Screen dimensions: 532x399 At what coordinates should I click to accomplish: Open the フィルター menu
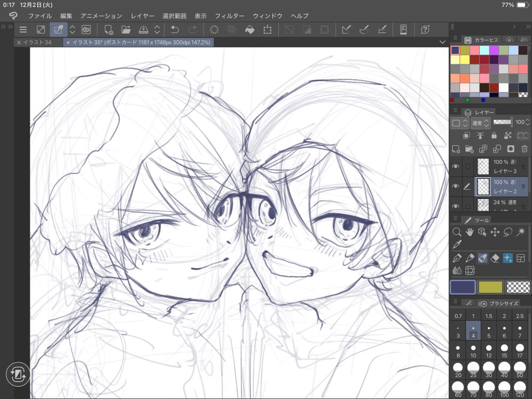tap(229, 16)
